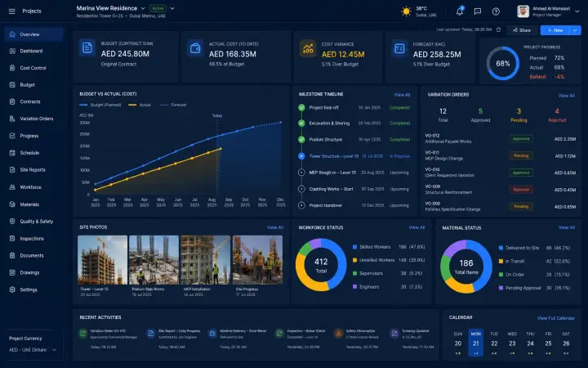The image size is (588, 368).
Task: Click the Safety Observation activity icon
Action: tap(338, 334)
